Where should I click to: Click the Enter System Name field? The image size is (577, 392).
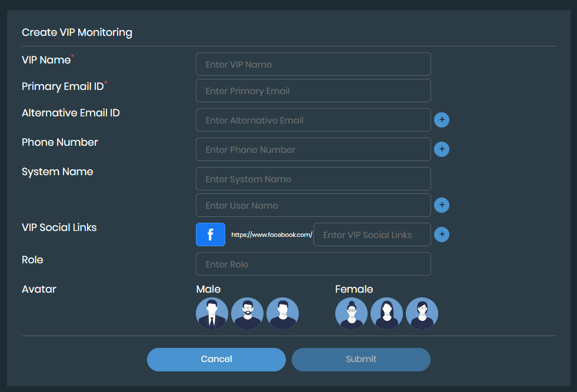point(313,179)
